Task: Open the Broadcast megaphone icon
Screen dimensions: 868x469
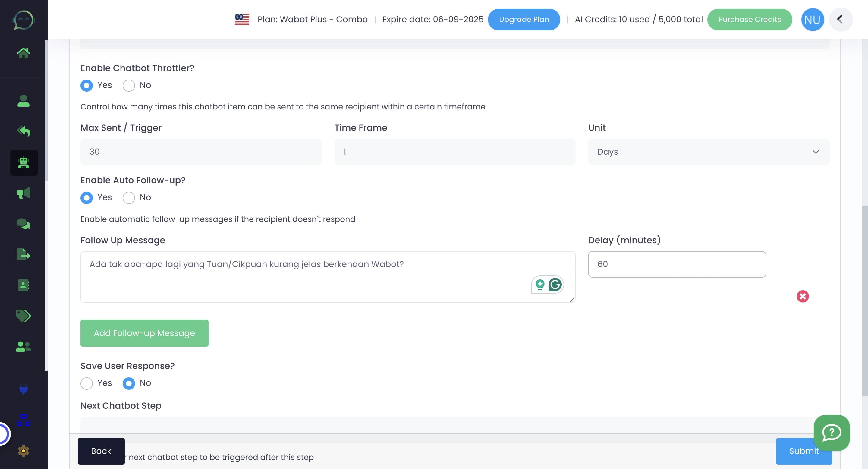Action: 24,193
